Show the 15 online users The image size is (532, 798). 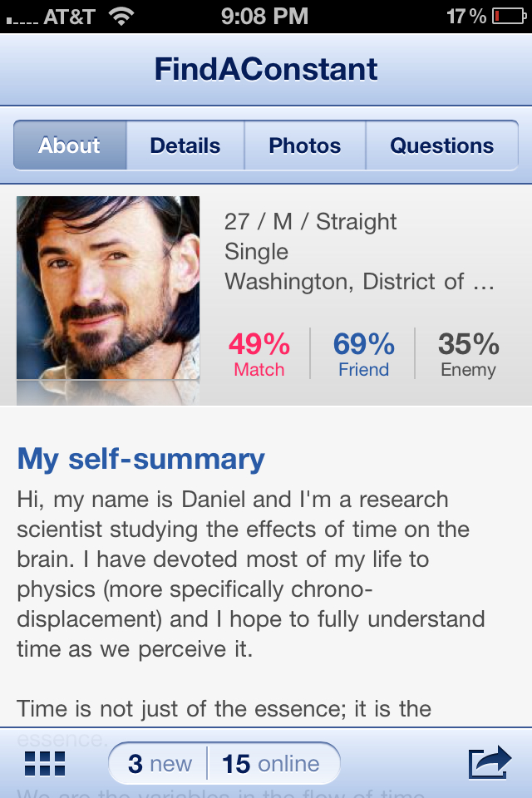click(271, 763)
